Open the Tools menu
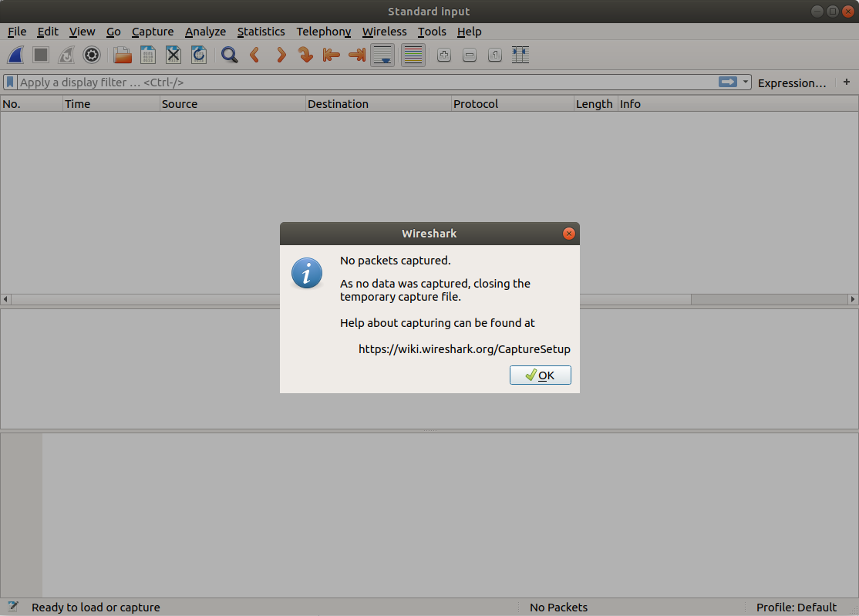This screenshot has width=859, height=616. [x=432, y=32]
